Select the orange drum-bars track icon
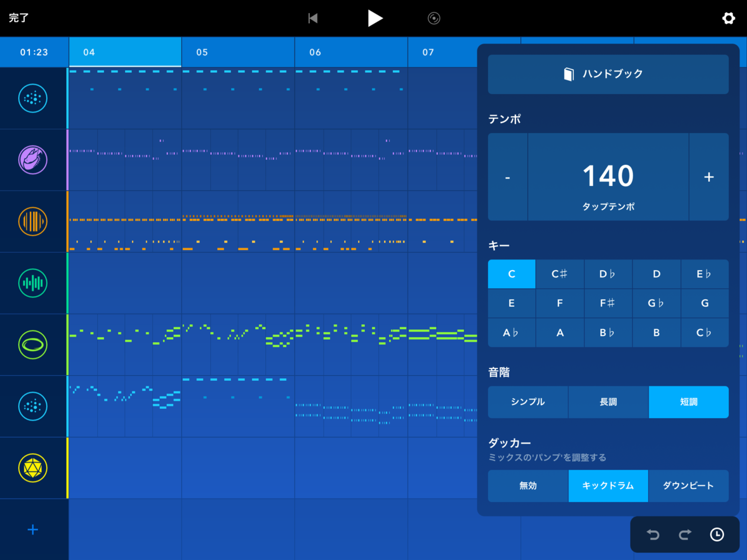Image resolution: width=747 pixels, height=560 pixels. pyautogui.click(x=33, y=221)
